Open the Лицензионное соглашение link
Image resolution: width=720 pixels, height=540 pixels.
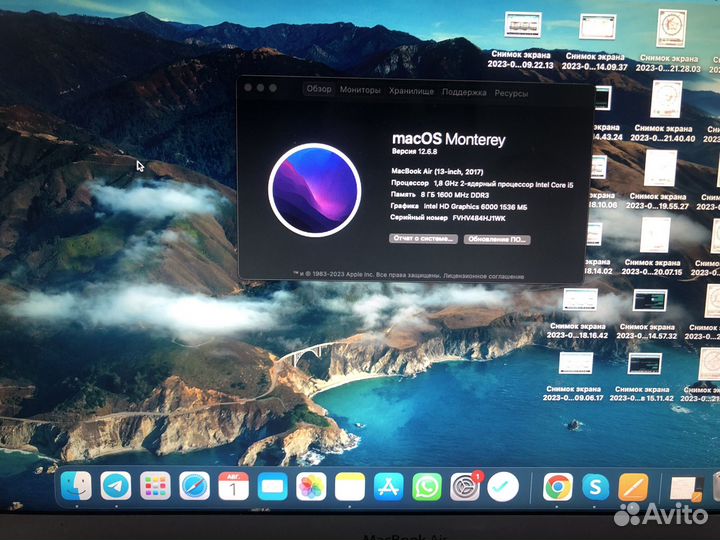[484, 276]
